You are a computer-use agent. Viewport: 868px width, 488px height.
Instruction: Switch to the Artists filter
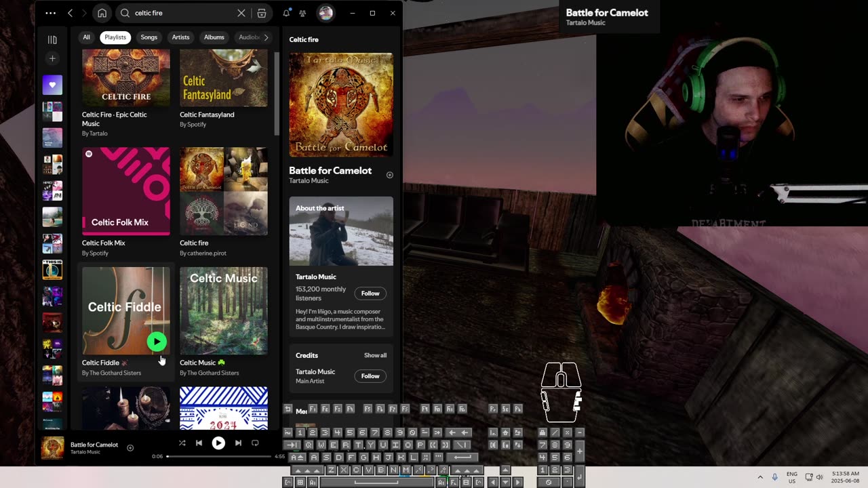180,37
